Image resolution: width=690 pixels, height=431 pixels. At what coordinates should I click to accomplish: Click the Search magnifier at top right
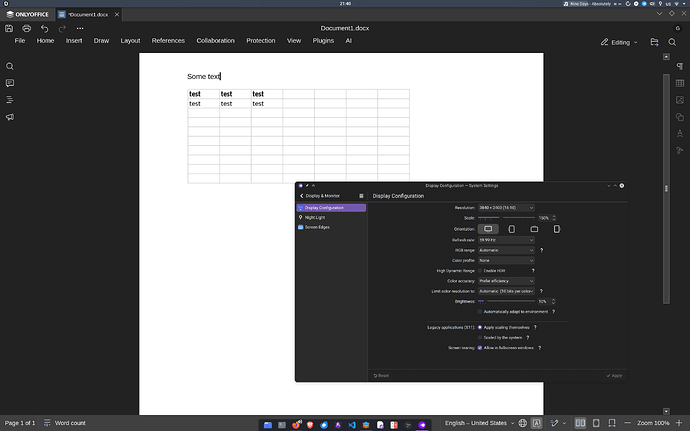point(672,42)
